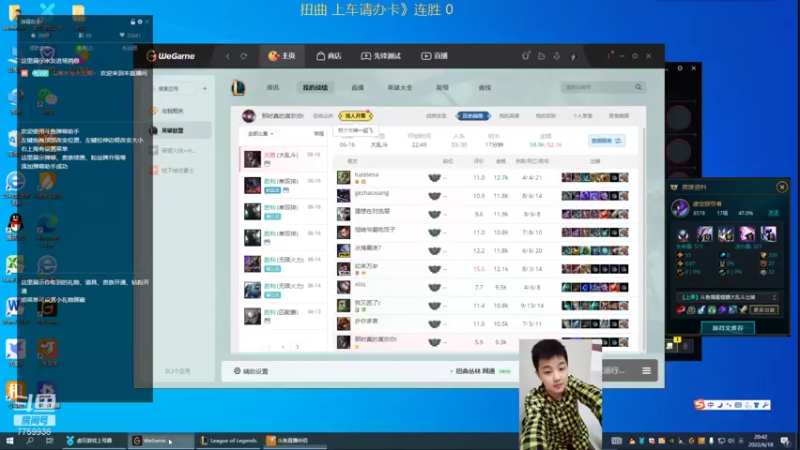800x450 pixels.
Task: Click the WeGame logo
Action: tap(171, 56)
